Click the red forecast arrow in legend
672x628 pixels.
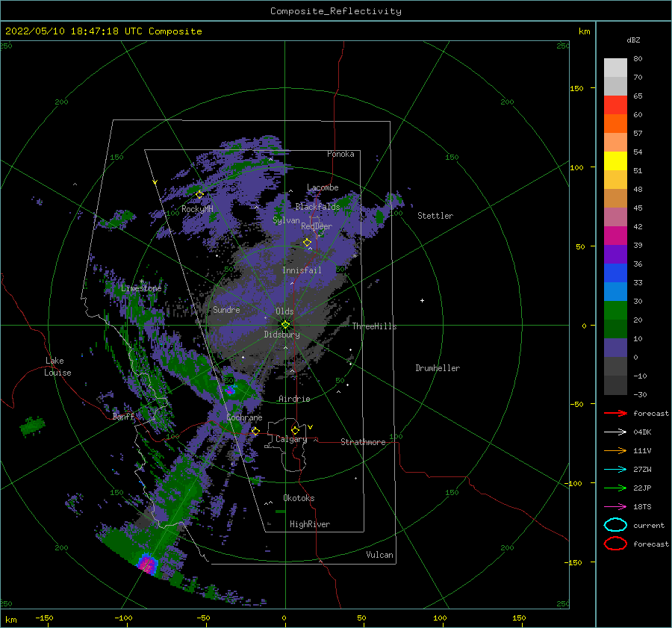pyautogui.click(x=615, y=413)
